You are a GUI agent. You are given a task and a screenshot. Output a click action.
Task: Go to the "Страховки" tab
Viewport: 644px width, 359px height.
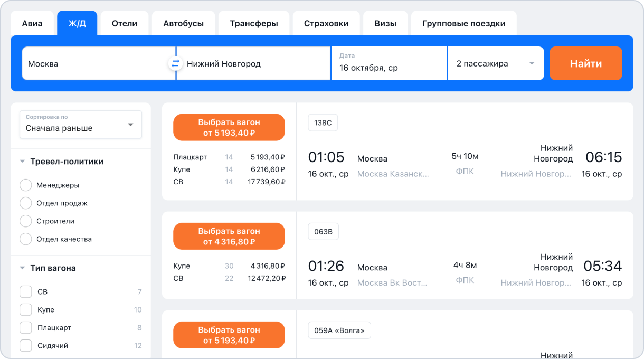click(326, 23)
